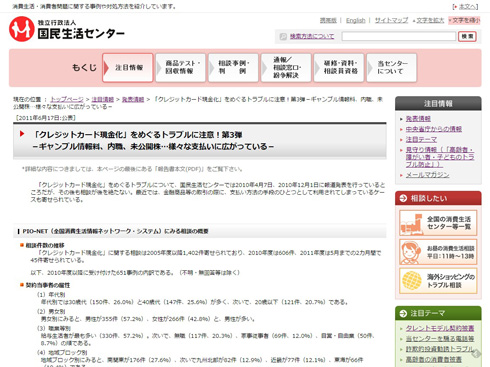Click the magnifier icon beside 検索方法について
Screen dimensions: 490x367
coord(283,36)
